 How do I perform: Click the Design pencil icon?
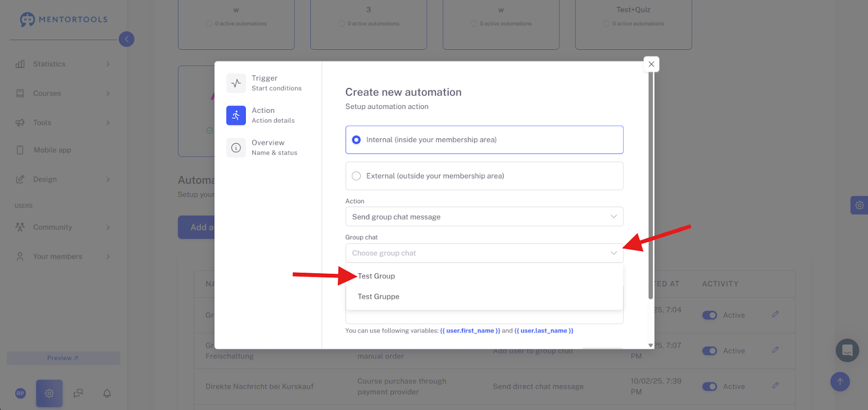[x=20, y=180]
